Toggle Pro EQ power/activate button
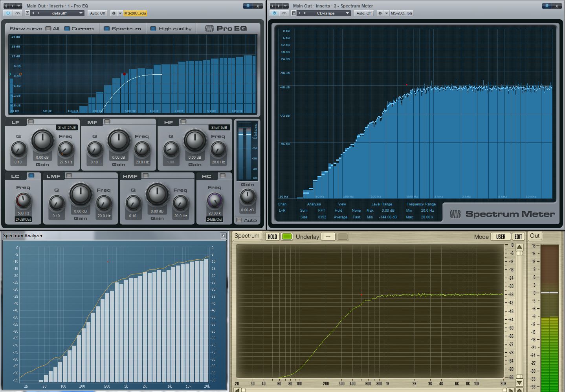 (8, 13)
